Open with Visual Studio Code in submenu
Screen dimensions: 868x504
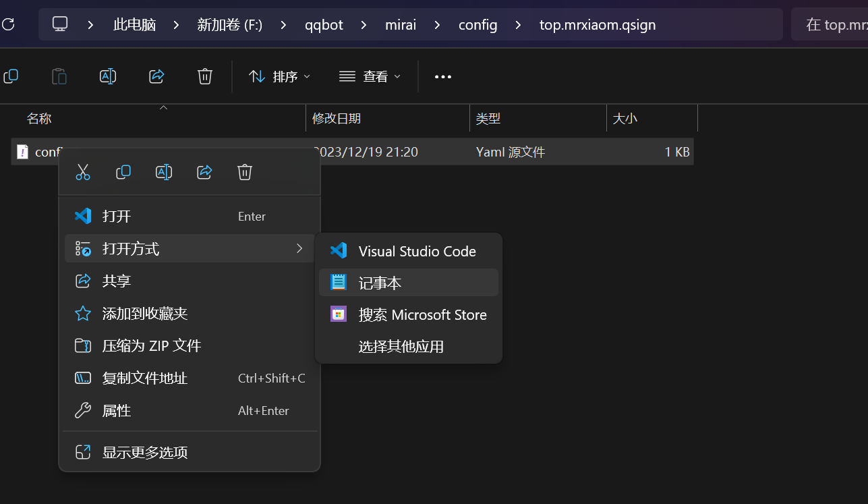pos(409,251)
